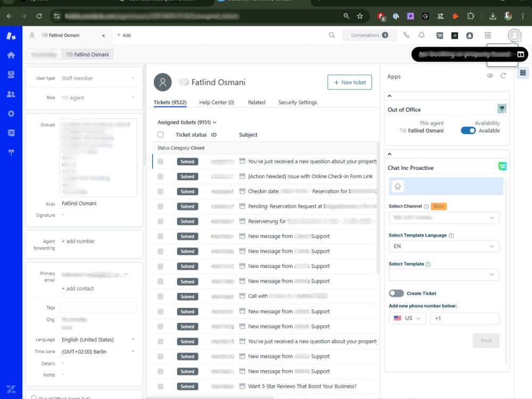Open Views icon in left sidebar
This screenshot has width=532, height=399.
(x=11, y=74)
